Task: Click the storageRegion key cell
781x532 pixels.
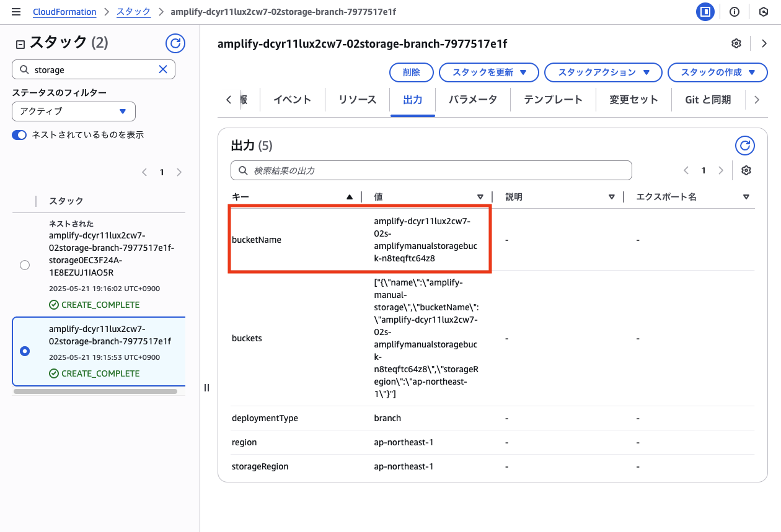Action: (260, 466)
